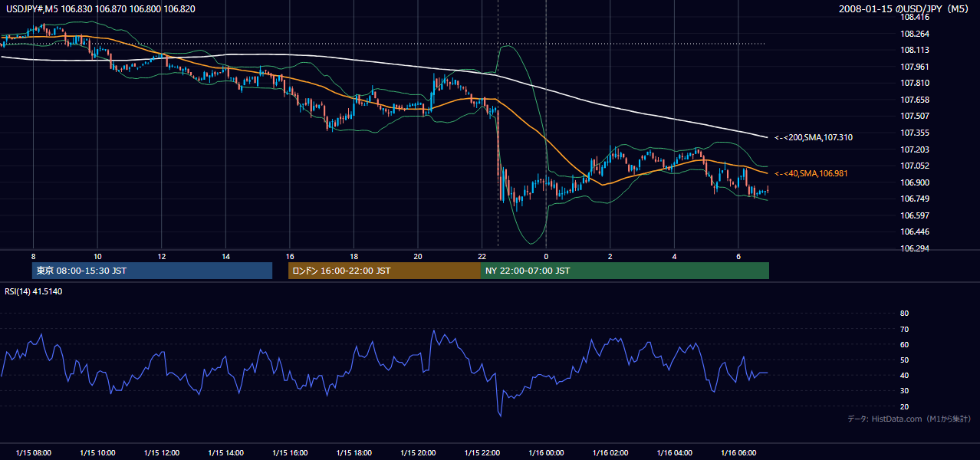Click price axis label 108.113
The height and width of the screenshot is (460, 980).
point(915,50)
